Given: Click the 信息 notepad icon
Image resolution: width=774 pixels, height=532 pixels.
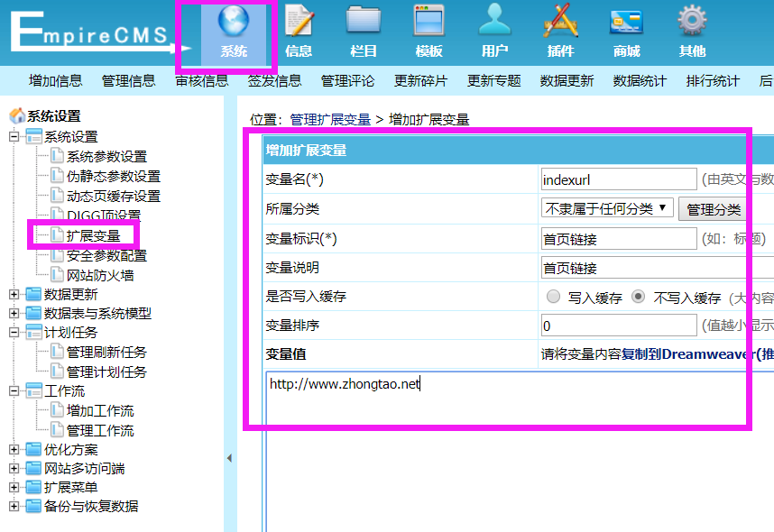Looking at the screenshot, I should coord(299,22).
